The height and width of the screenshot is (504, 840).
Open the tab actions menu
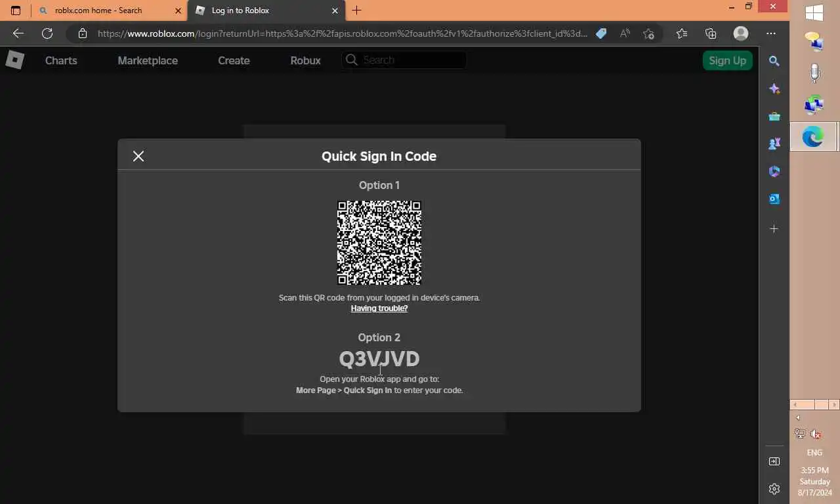click(16, 10)
